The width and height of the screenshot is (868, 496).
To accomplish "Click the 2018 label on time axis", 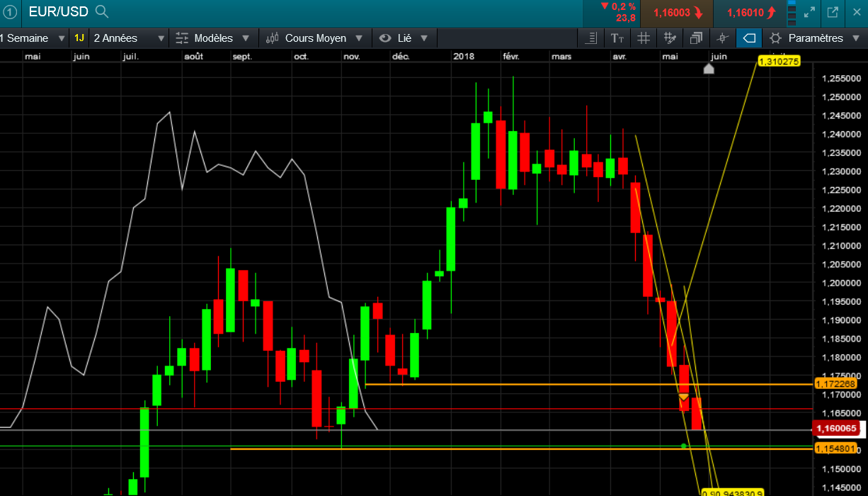I will (x=464, y=56).
